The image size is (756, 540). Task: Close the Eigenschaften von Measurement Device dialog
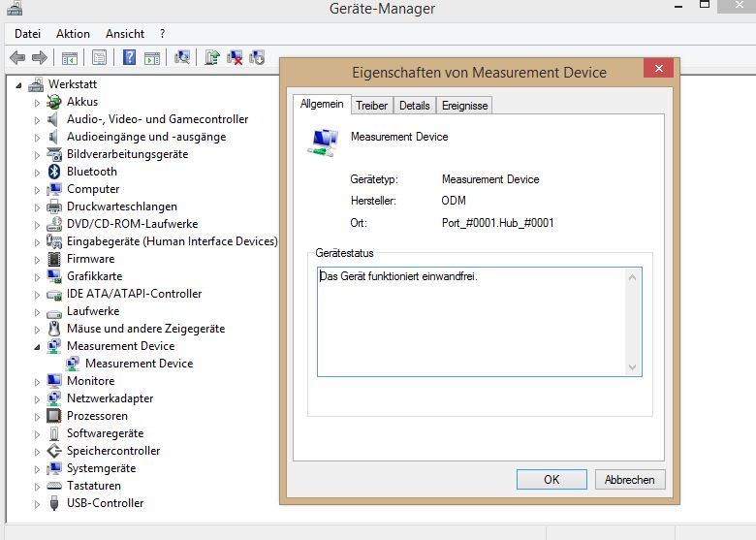659,69
